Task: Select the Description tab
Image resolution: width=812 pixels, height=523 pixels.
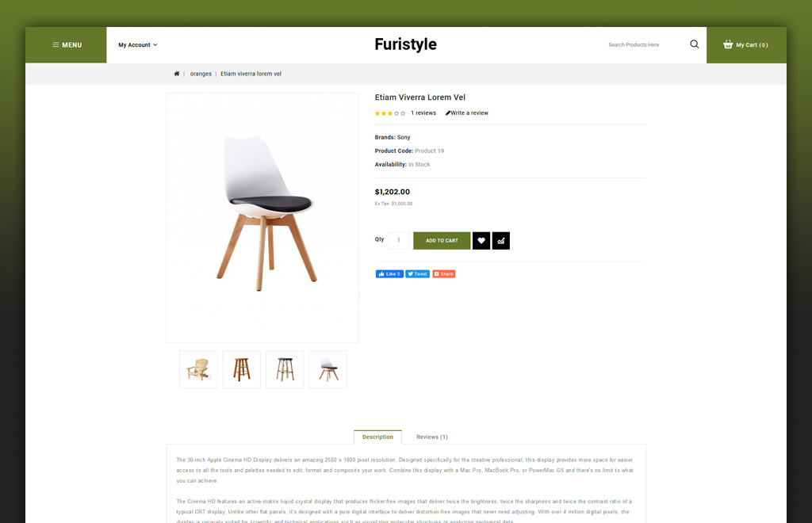Action: click(x=377, y=437)
